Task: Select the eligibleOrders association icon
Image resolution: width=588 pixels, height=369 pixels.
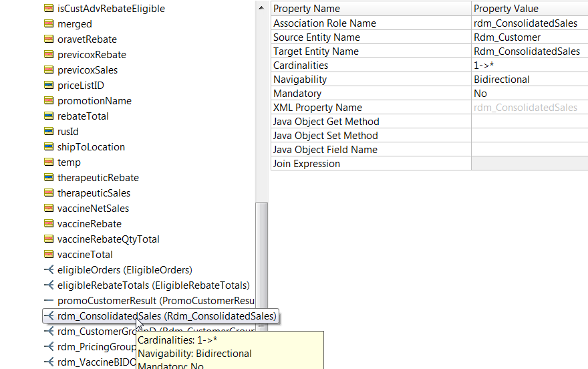Action: pos(49,269)
